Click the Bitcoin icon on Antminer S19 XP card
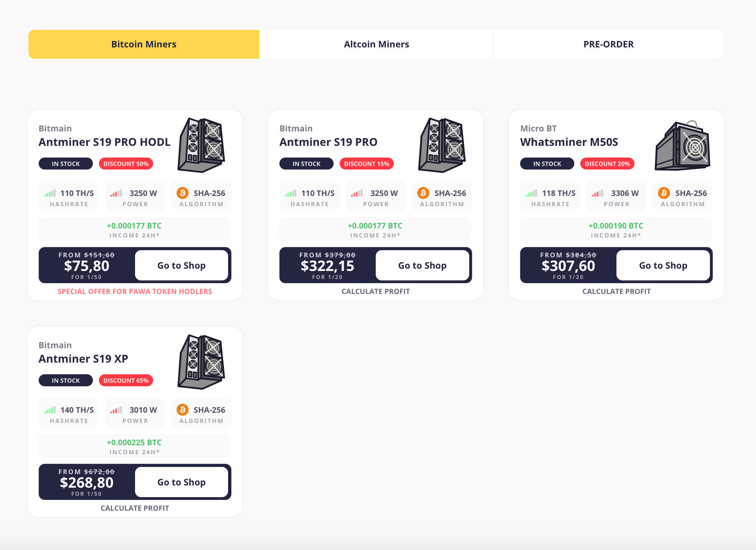The width and height of the screenshot is (756, 550). [x=182, y=410]
